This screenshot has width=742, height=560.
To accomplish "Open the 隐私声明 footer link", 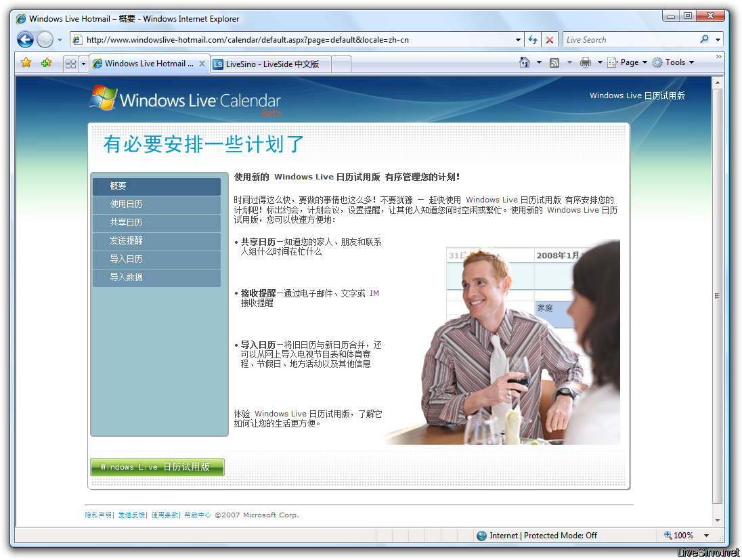I will [98, 515].
